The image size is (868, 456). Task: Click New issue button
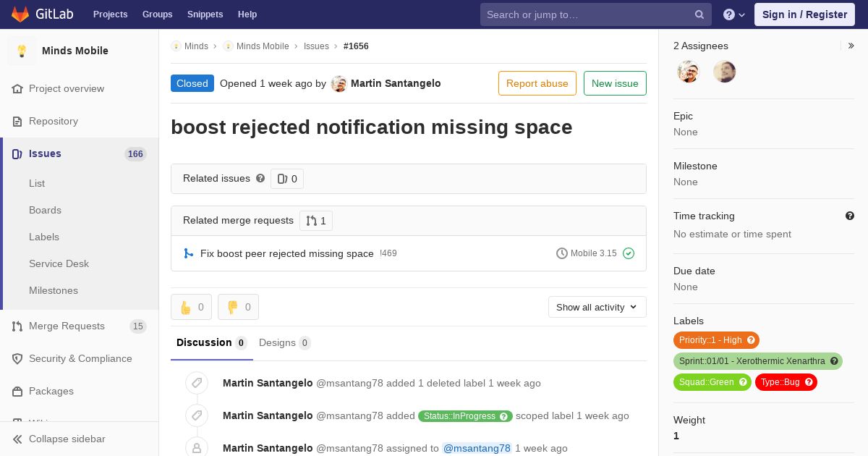click(615, 83)
